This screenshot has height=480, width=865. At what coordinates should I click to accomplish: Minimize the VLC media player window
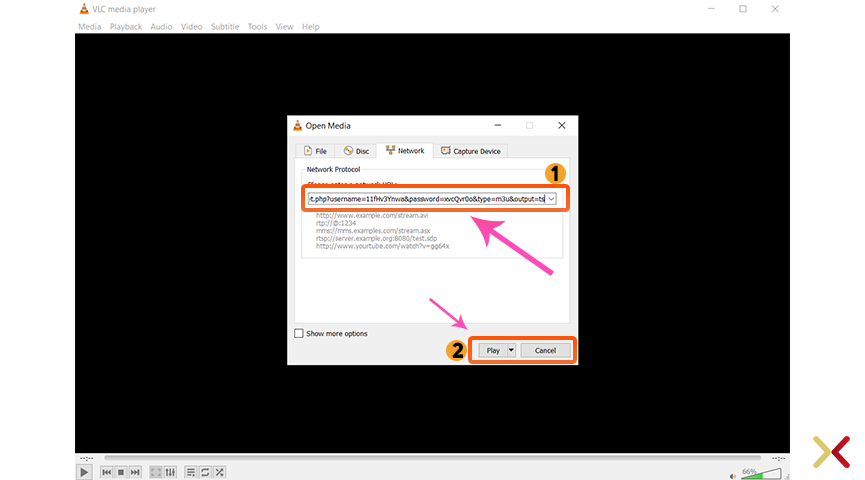point(711,9)
